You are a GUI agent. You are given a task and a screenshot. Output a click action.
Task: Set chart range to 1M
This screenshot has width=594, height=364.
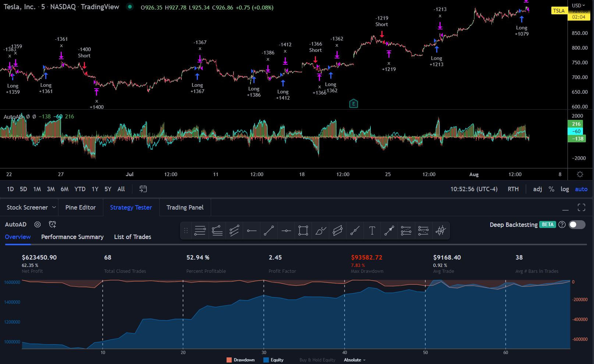(37, 189)
